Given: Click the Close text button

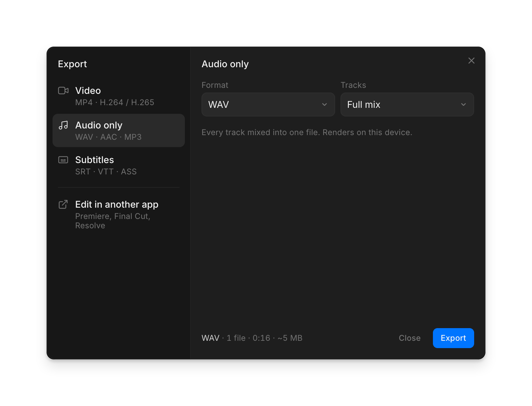Looking at the screenshot, I should coord(410,338).
